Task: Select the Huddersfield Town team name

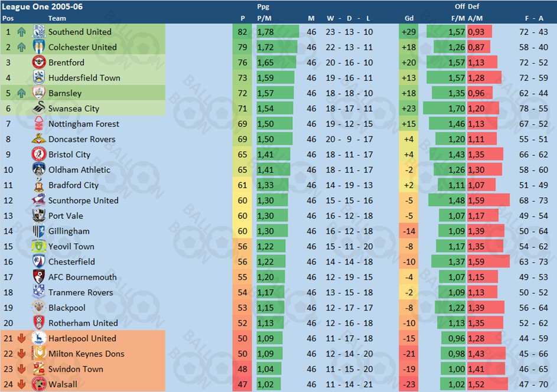Action: (84, 78)
